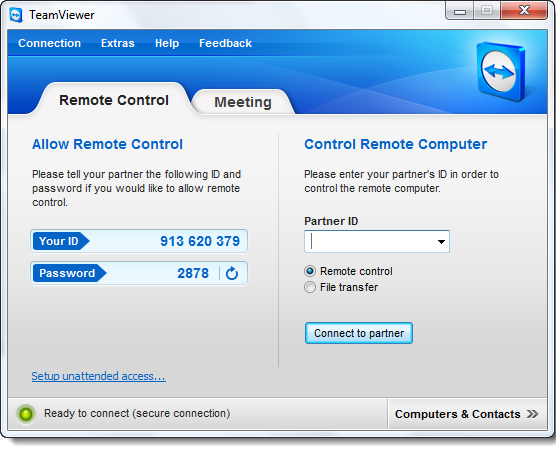
Task: Click the TeamViewer title bar app icon
Action: click(x=16, y=15)
